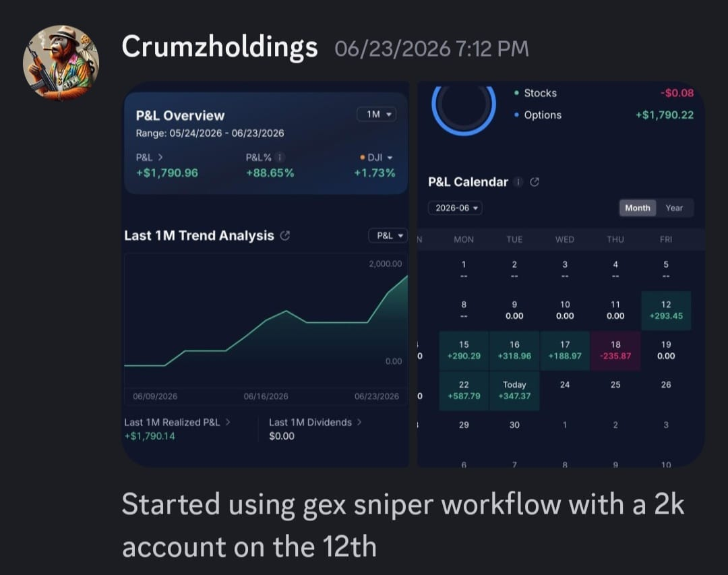Click the +1.73% DJI value

tap(374, 173)
